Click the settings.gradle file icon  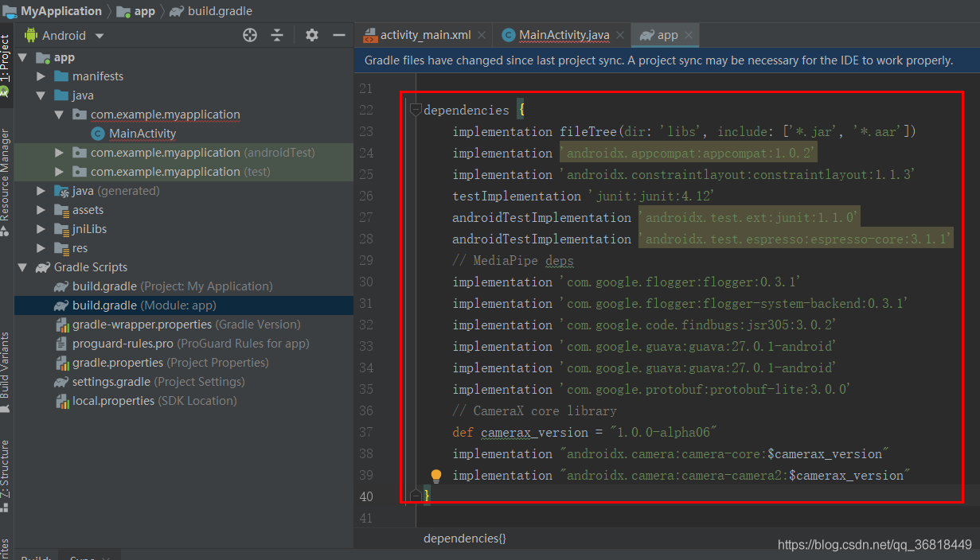pos(61,382)
